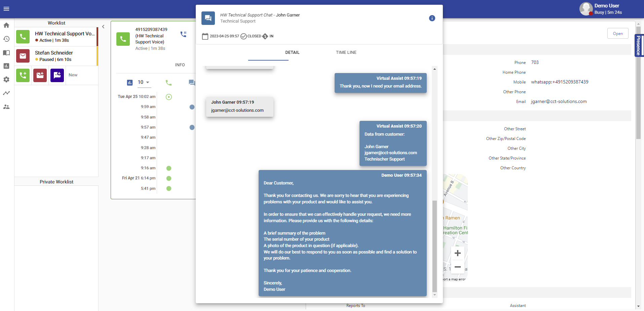644x311 pixels.
Task: Click the email jgarner@cct-solutions.com in contact details
Action: [x=559, y=102]
